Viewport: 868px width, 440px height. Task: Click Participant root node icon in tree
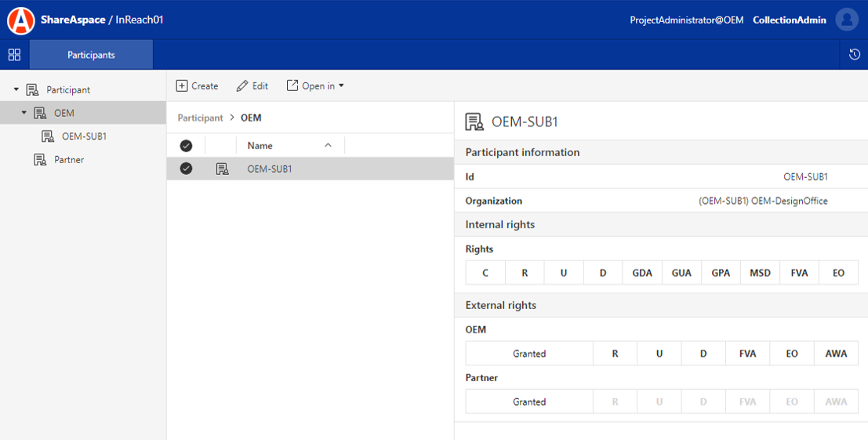[33, 89]
